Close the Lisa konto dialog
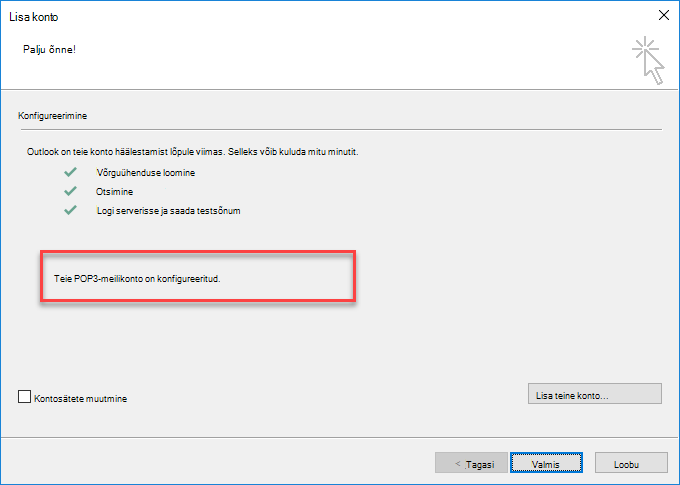The height and width of the screenshot is (485, 680). [664, 15]
